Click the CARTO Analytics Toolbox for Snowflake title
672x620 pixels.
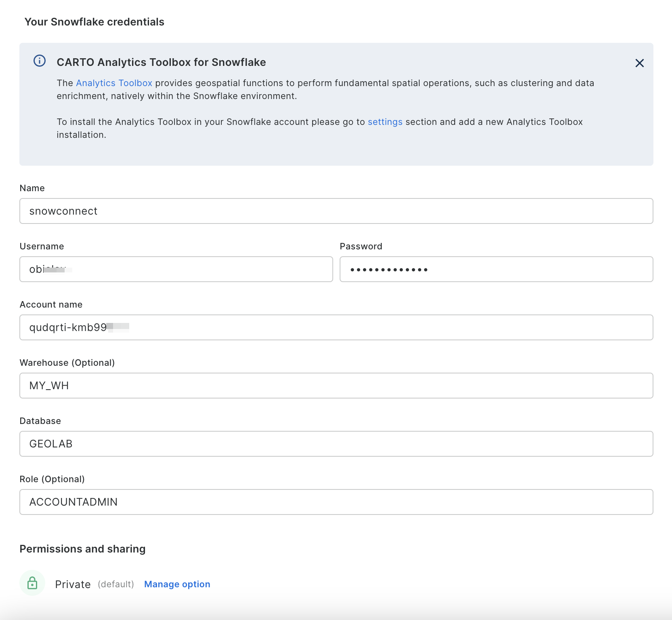click(x=161, y=62)
